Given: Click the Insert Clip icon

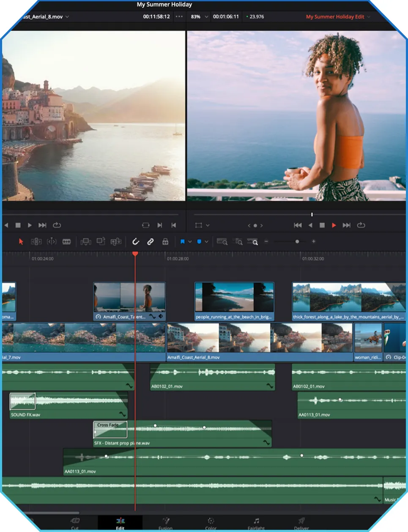Looking at the screenshot, I should (x=86, y=241).
